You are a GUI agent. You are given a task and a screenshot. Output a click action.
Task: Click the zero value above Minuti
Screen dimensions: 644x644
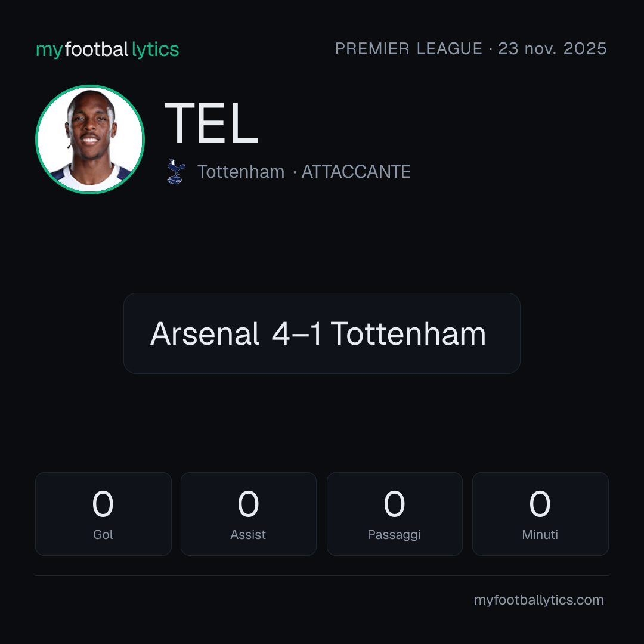coord(540,503)
